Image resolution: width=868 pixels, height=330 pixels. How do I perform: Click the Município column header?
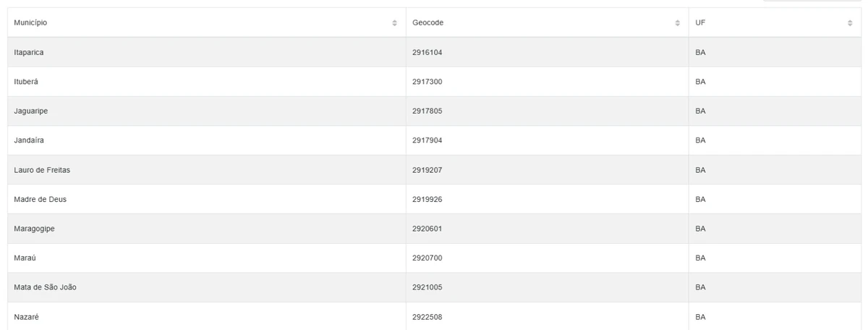pyautogui.click(x=207, y=22)
